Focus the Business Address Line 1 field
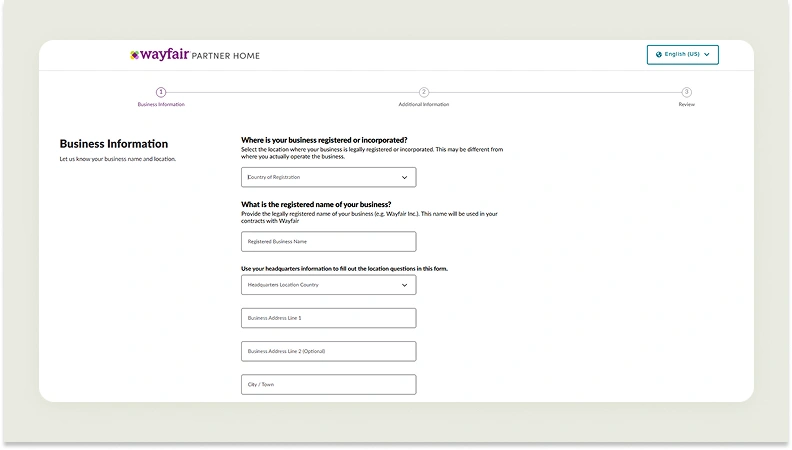The width and height of the screenshot is (792, 450). pyautogui.click(x=329, y=318)
